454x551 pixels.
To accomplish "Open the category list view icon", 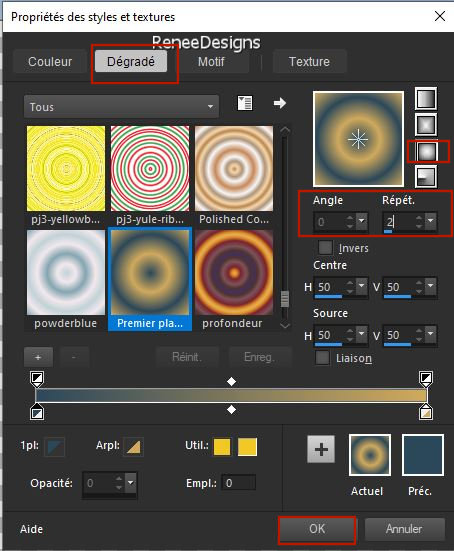I will (x=245, y=103).
